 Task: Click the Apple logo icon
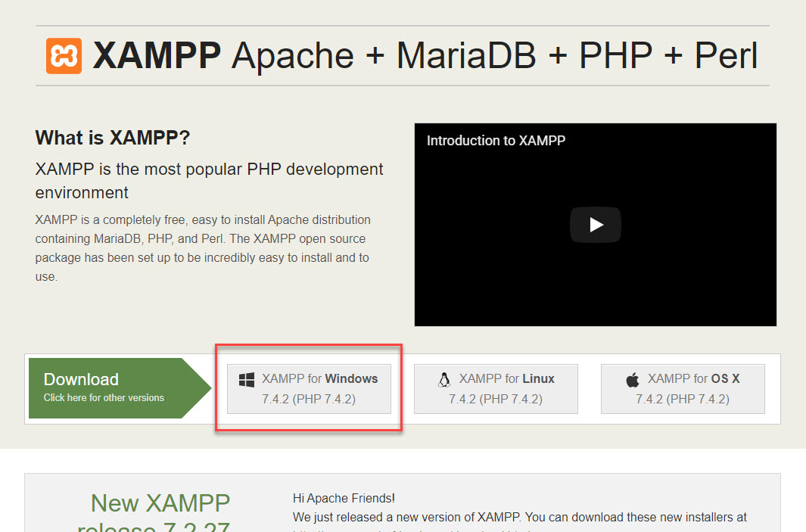click(x=633, y=379)
